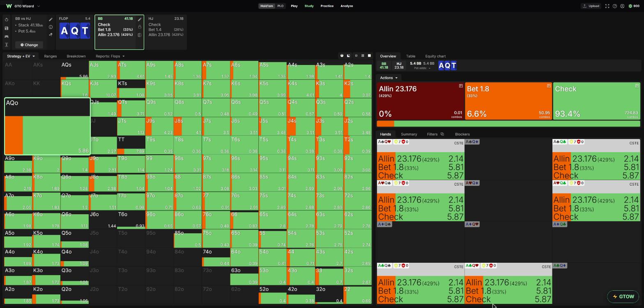
Task: Select the solid white square view toggle
Action: (369, 56)
